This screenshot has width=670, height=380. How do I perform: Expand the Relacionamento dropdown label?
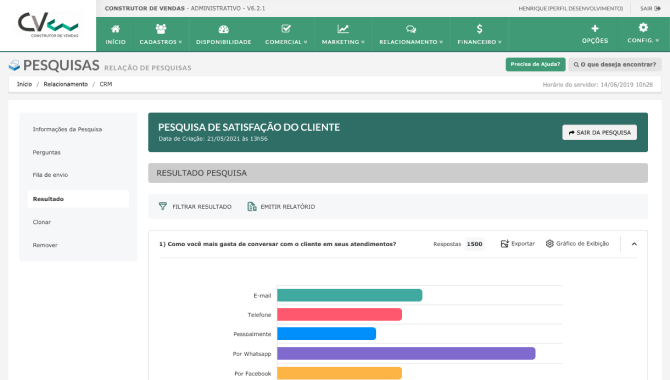(x=411, y=42)
